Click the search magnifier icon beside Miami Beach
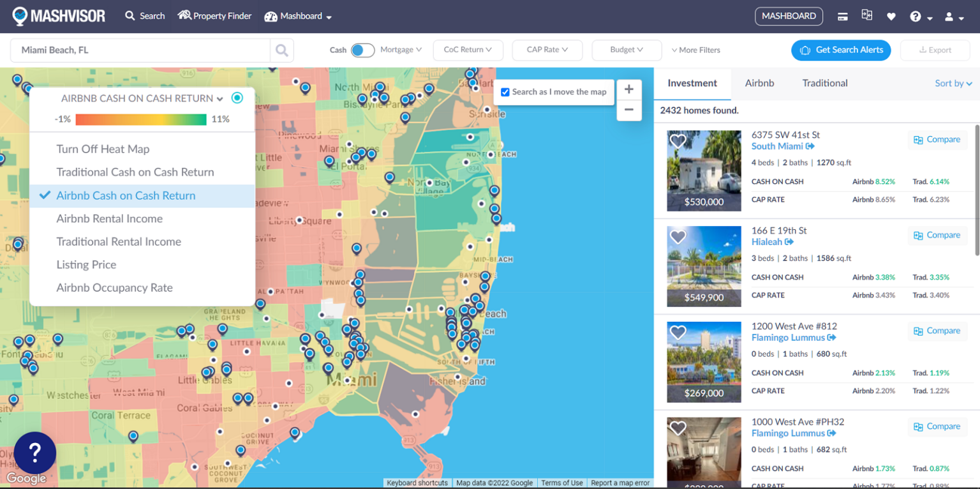 pyautogui.click(x=281, y=50)
